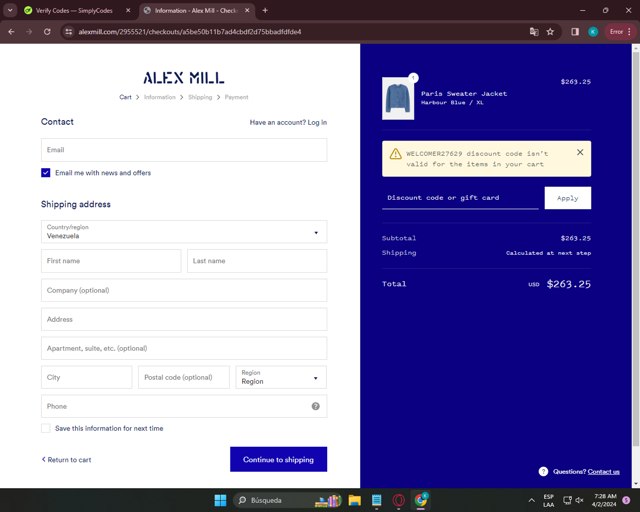Screen dimensions: 640x512
Task: Click the muted volume tray icon
Action: coord(579,500)
